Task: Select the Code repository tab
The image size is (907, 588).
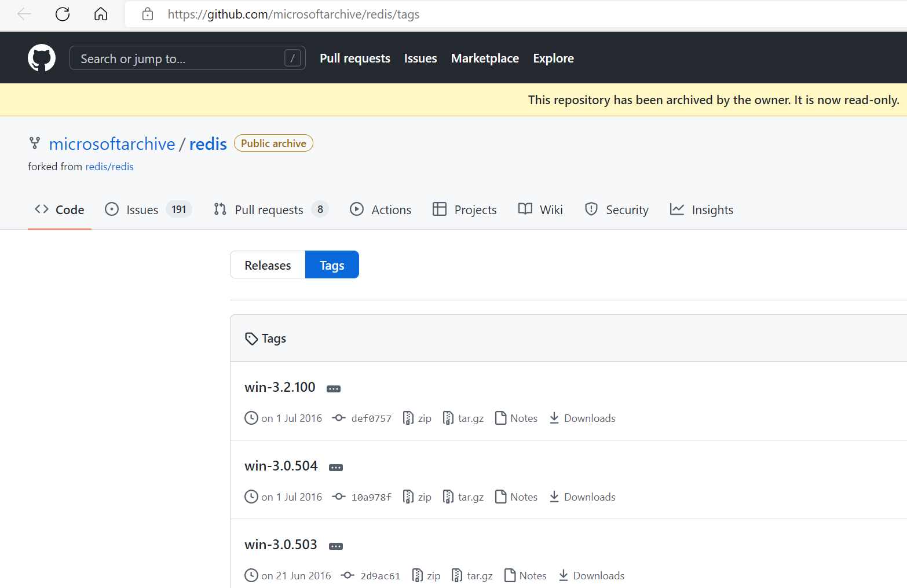Action: [x=60, y=210]
